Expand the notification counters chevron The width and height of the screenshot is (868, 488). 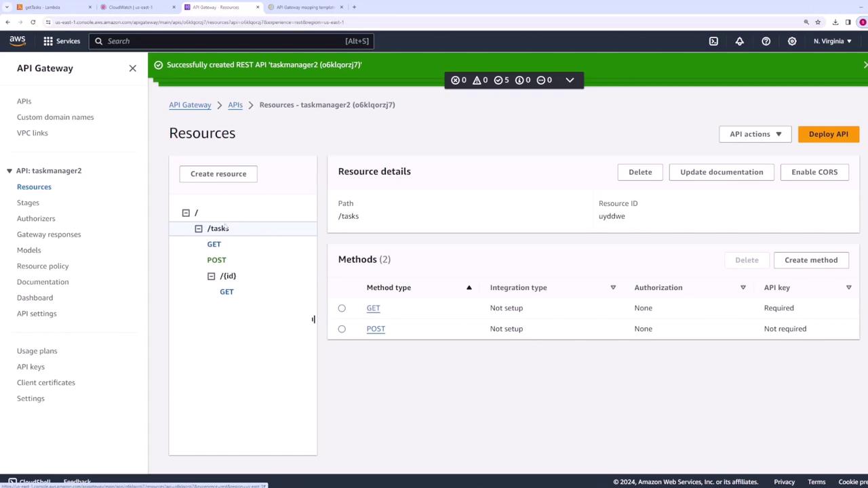[570, 80]
